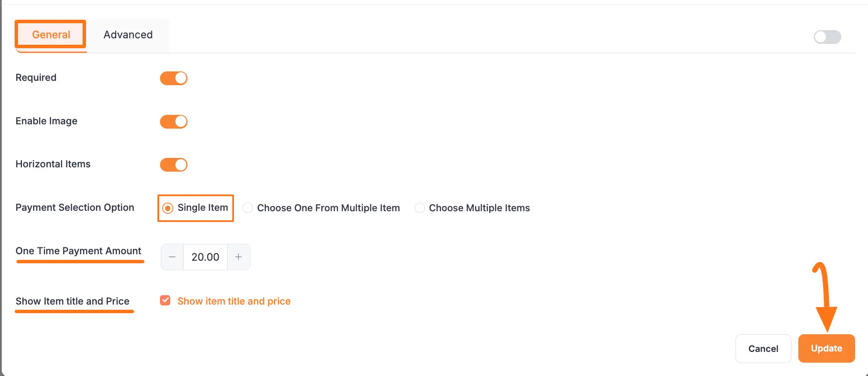
Task: Click the Payment Selection Option label
Action: pyautogui.click(x=75, y=207)
